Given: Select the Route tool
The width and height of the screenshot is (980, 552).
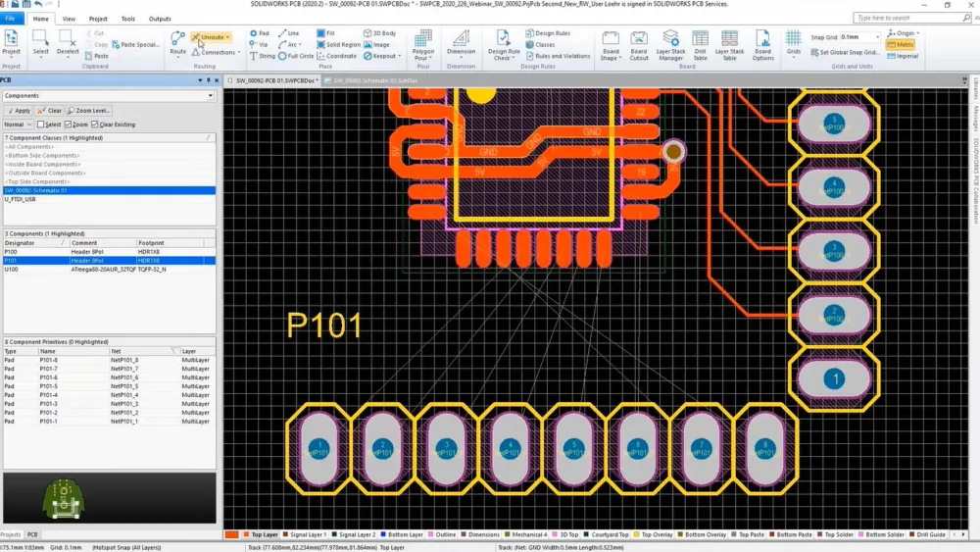Looking at the screenshot, I should pos(177,44).
